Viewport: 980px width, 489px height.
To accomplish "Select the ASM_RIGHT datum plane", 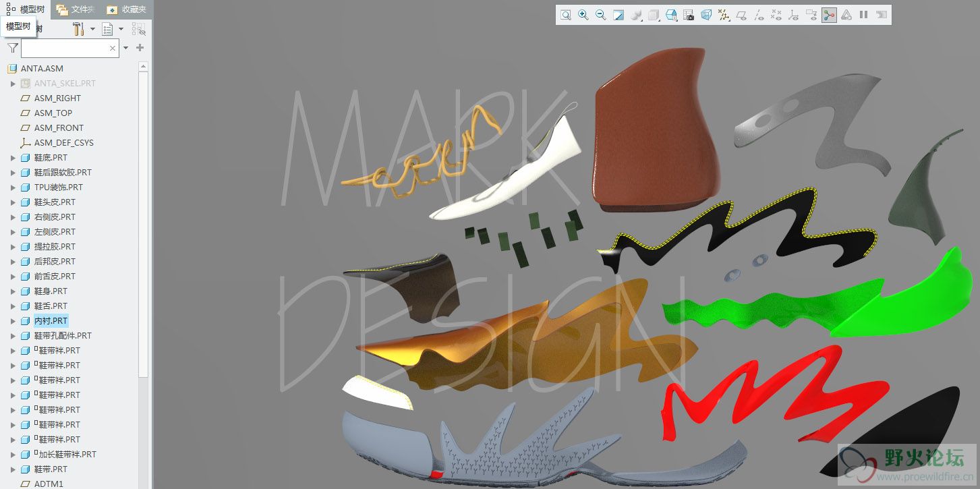I will (x=57, y=98).
